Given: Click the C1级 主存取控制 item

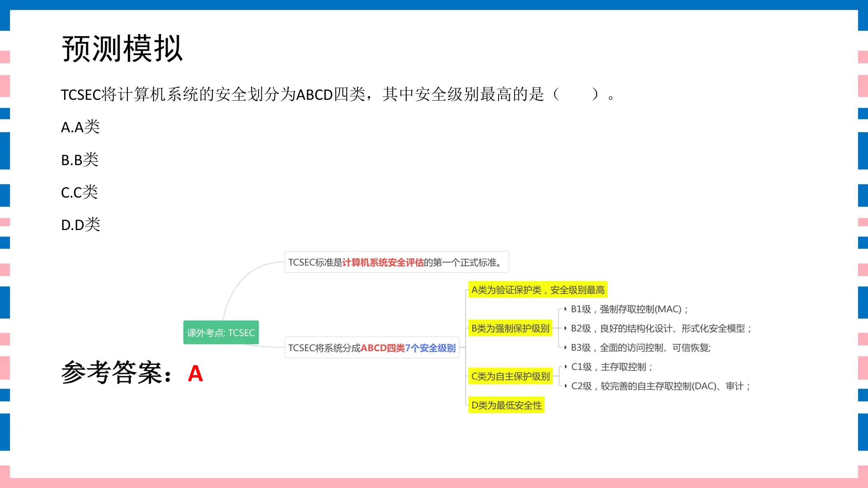Looking at the screenshot, I should click(x=612, y=367).
